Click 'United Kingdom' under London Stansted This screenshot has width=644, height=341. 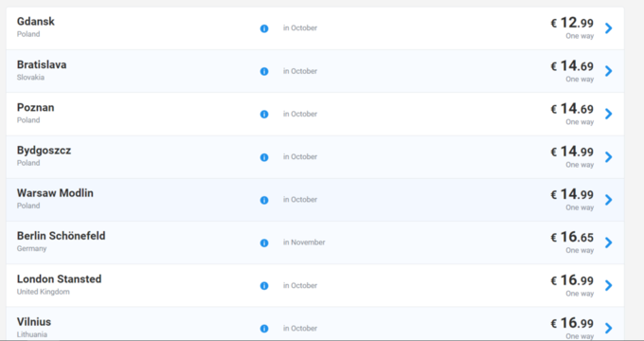[x=44, y=292]
